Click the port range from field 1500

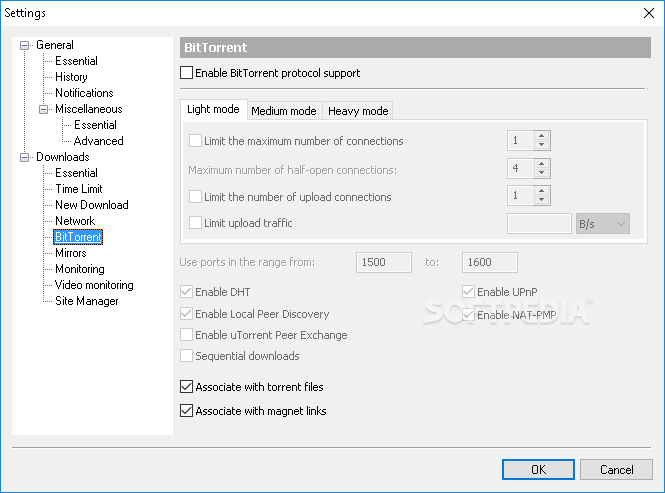384,262
